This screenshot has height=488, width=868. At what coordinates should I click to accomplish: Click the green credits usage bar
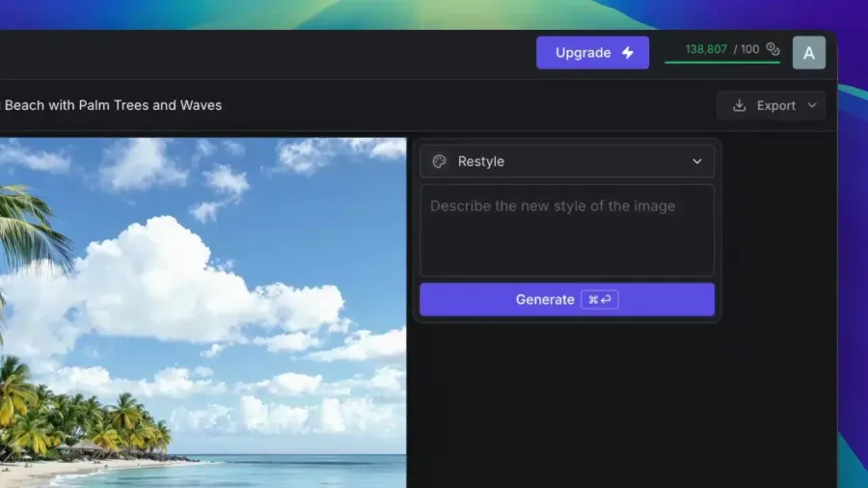[721, 63]
